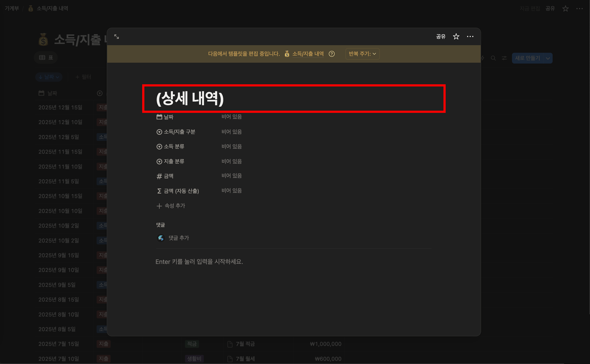
Task: Click the search magnifier icon in database toolbar
Action: point(493,58)
